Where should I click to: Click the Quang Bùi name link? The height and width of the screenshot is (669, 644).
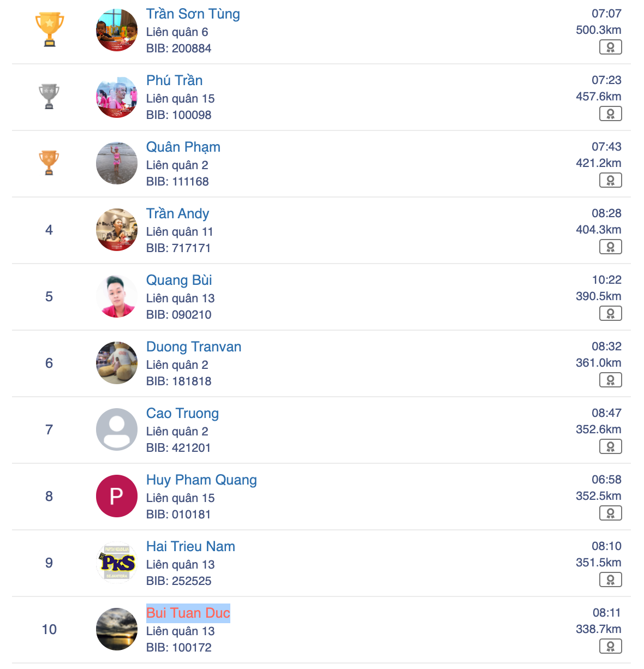coord(179,280)
